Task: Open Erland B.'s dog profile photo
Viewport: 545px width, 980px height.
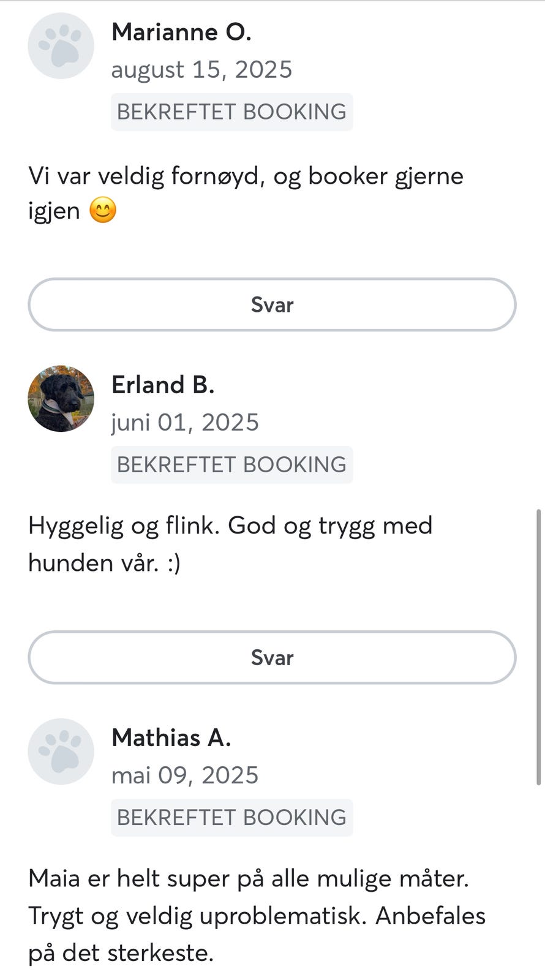Action: point(61,399)
